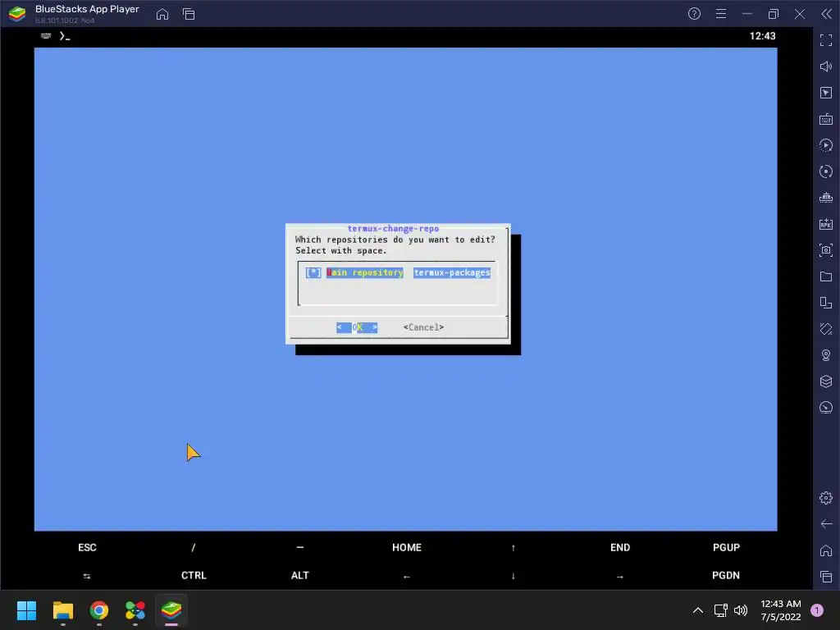Open Android recent apps icon in sidebar

click(826, 577)
